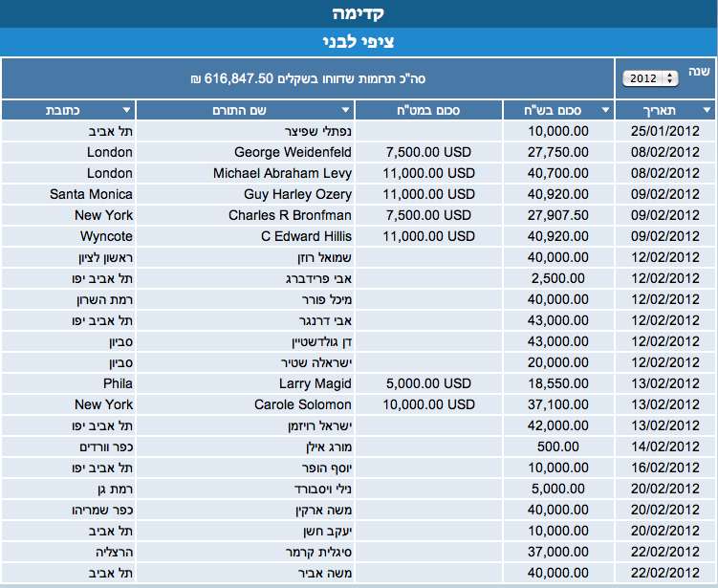Select donor name Michael Abraham Levy

pyautogui.click(x=282, y=173)
